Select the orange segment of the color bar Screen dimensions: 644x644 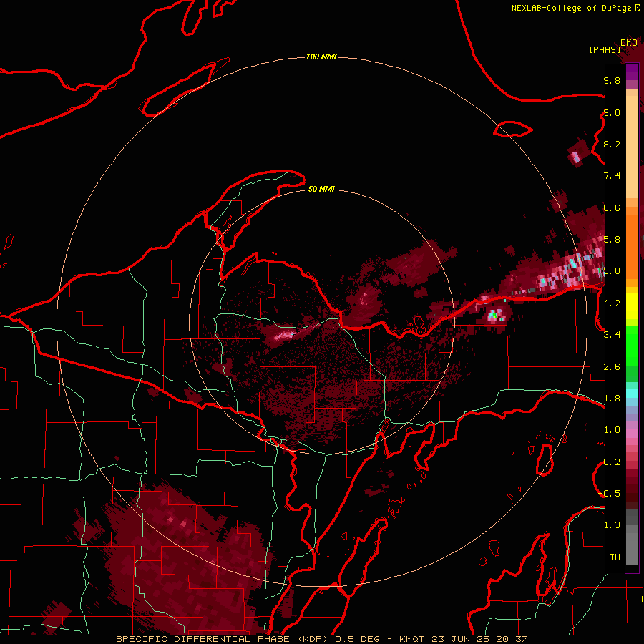[x=632, y=246]
